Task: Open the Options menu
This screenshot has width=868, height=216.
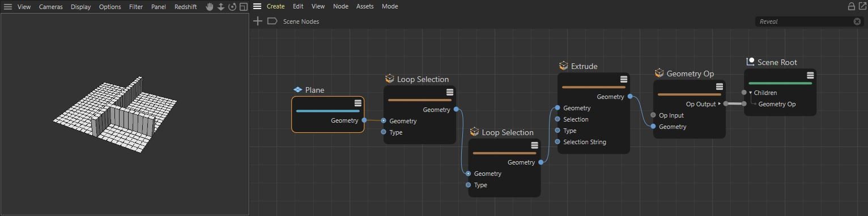Action: 110,7
